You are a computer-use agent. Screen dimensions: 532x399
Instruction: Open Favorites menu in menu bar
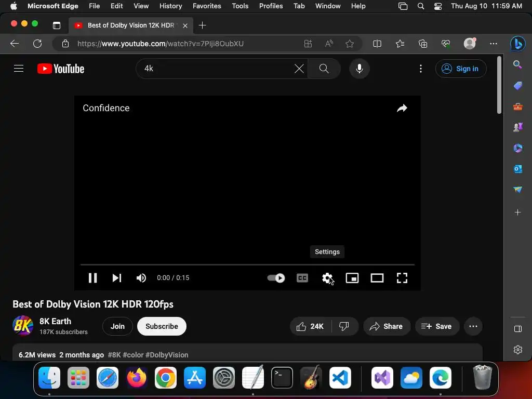207,6
